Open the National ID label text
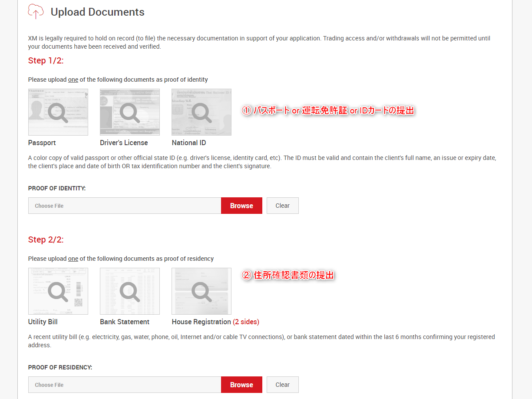Image resolution: width=532 pixels, height=399 pixels. [189, 143]
